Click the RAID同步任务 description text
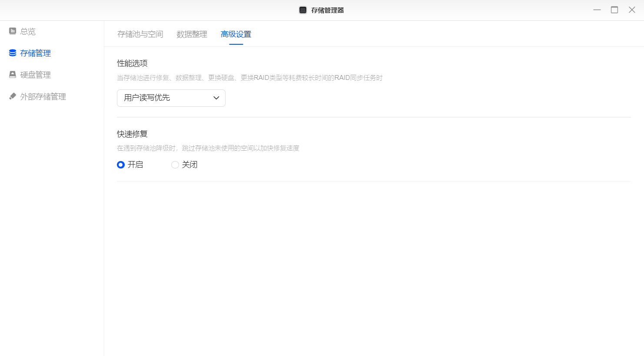 coord(250,78)
